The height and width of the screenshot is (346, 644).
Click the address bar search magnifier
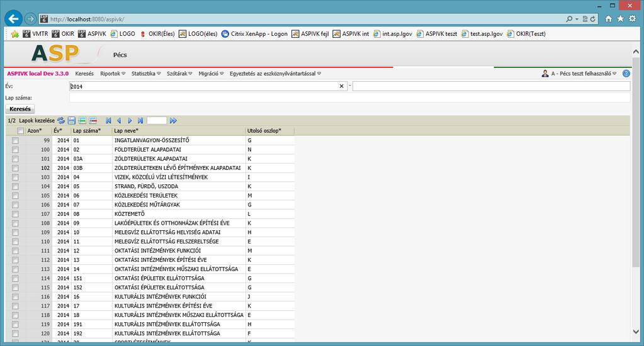click(569, 19)
